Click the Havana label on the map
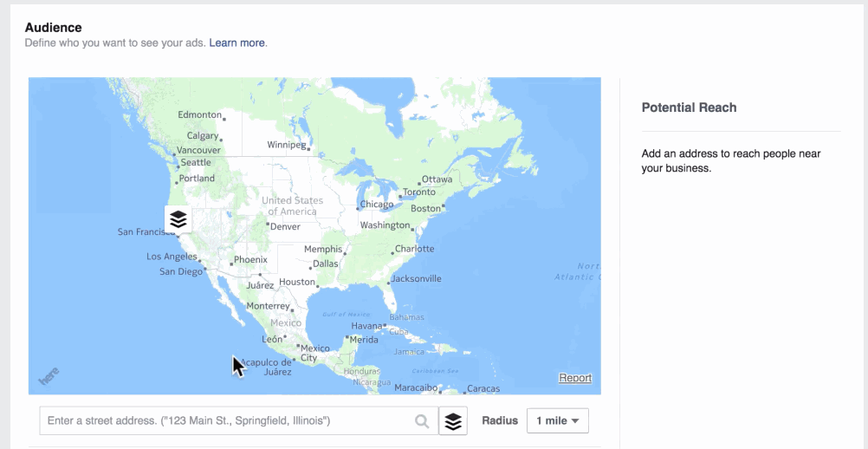The width and height of the screenshot is (868, 449). pos(366,326)
